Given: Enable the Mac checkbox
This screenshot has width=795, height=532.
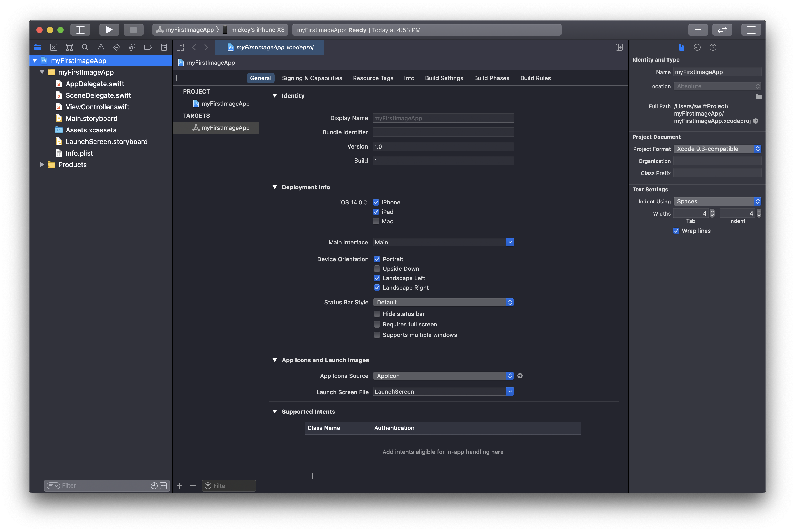Looking at the screenshot, I should coord(376,221).
